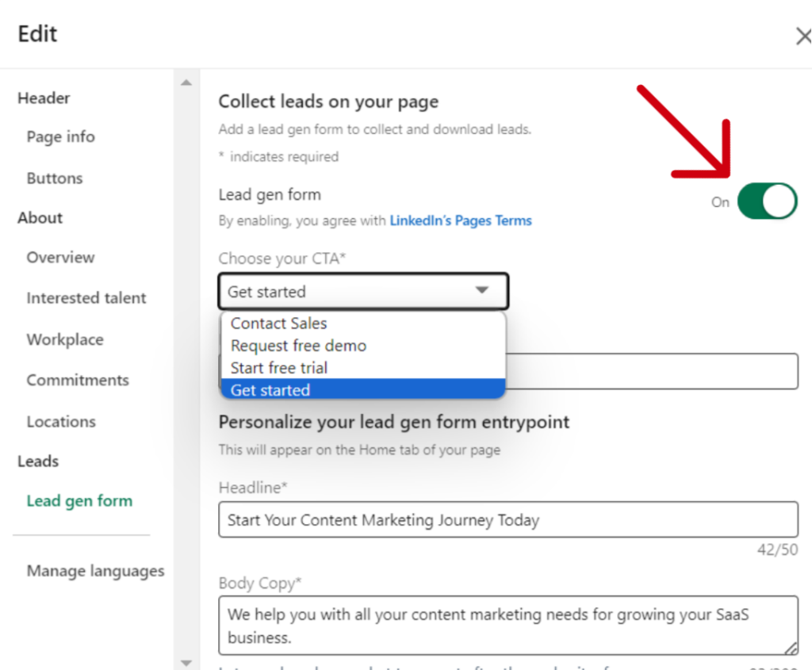Select the Overview section
Screen dimensions: 812x670
(x=60, y=257)
